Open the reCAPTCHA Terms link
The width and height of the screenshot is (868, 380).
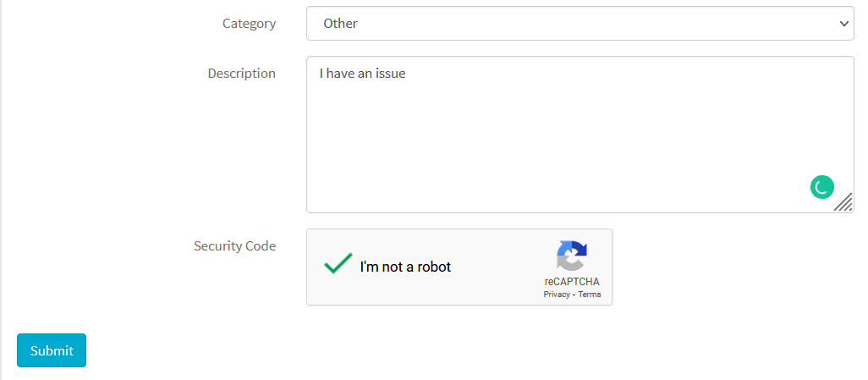point(590,295)
